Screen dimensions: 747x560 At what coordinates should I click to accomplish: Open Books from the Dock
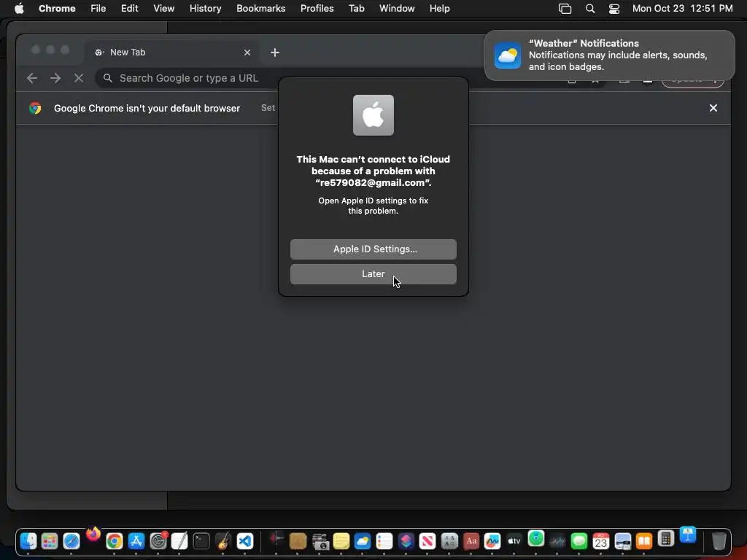coord(644,541)
